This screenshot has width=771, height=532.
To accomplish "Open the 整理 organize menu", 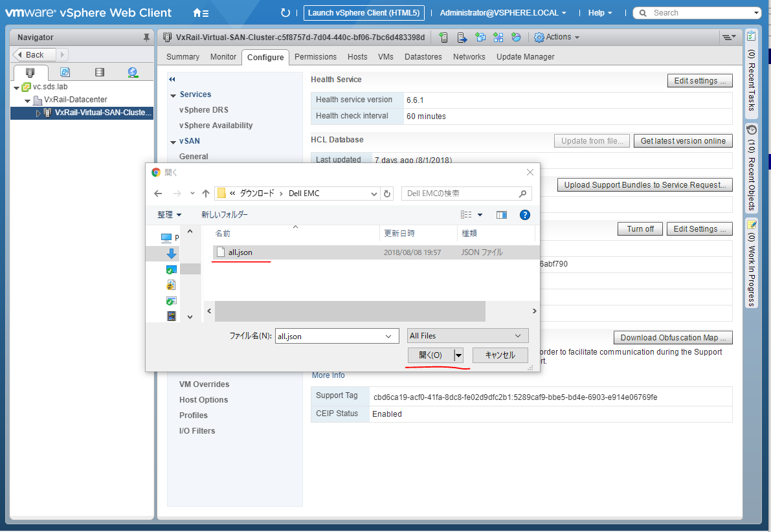I will (169, 215).
